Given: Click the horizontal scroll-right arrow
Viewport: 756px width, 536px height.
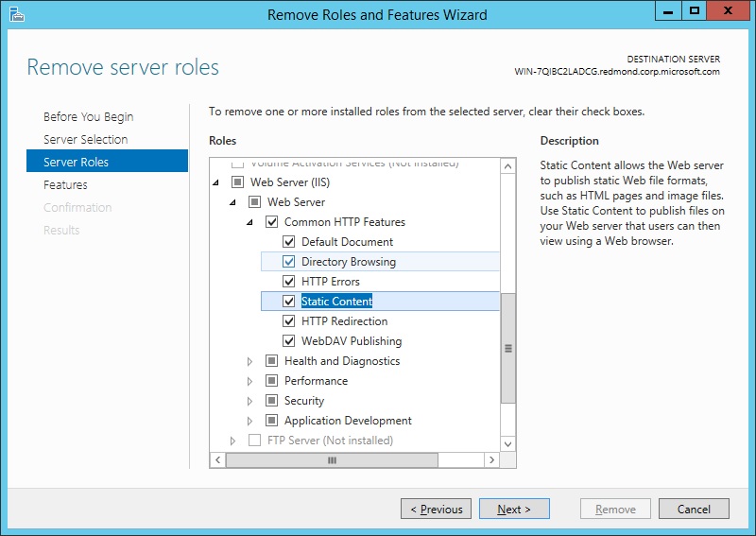Looking at the screenshot, I should tap(491, 459).
